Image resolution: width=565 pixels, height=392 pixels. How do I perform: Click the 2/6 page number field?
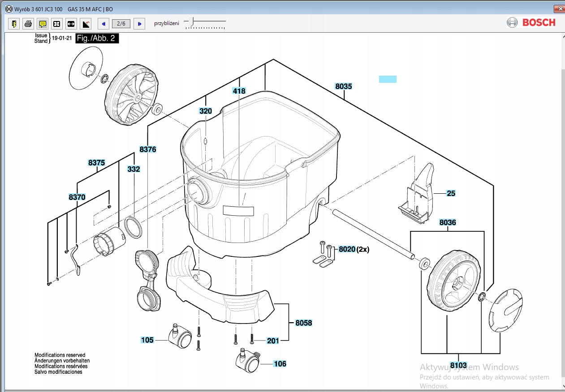(121, 24)
